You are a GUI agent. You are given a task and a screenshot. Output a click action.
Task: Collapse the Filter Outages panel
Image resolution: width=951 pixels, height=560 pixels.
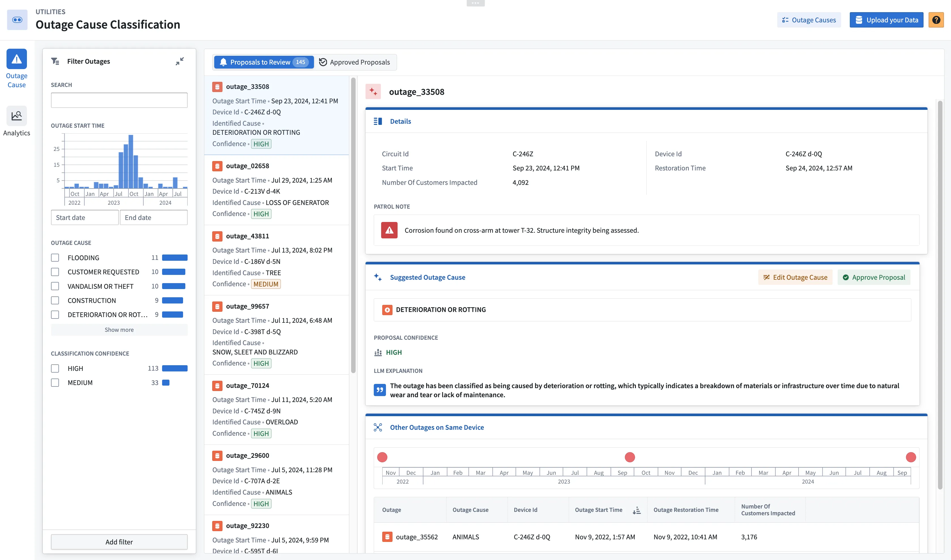pyautogui.click(x=180, y=61)
